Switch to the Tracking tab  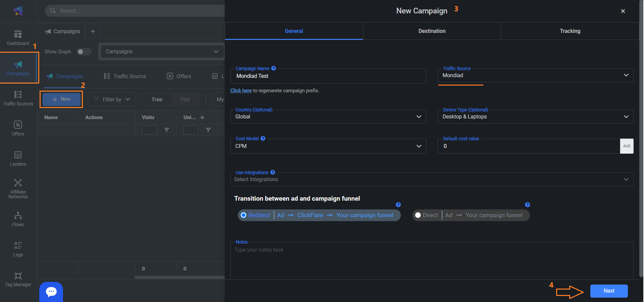[x=570, y=31]
